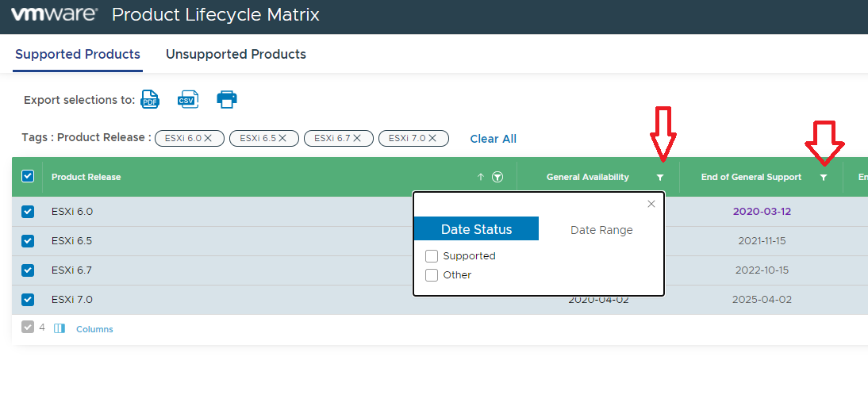Toggle the footer selected-count checkbox
868x414 pixels.
coord(28,327)
